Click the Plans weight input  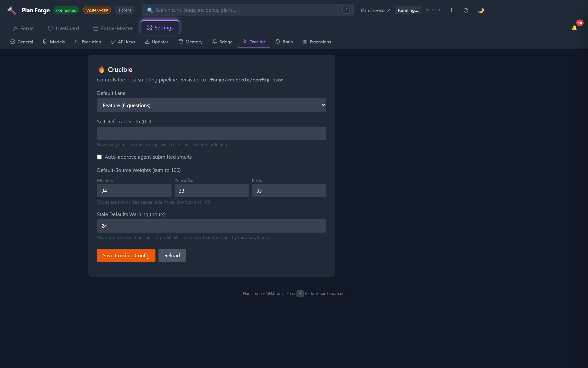pyautogui.click(x=289, y=191)
